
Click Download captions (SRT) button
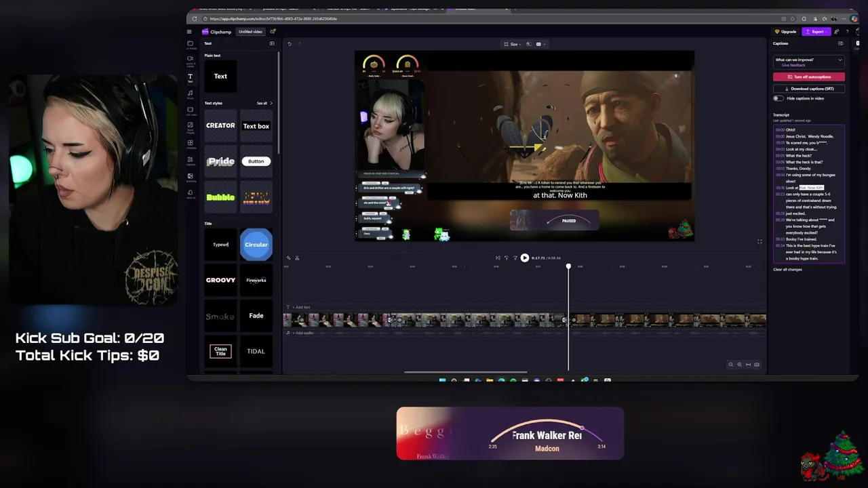(809, 89)
